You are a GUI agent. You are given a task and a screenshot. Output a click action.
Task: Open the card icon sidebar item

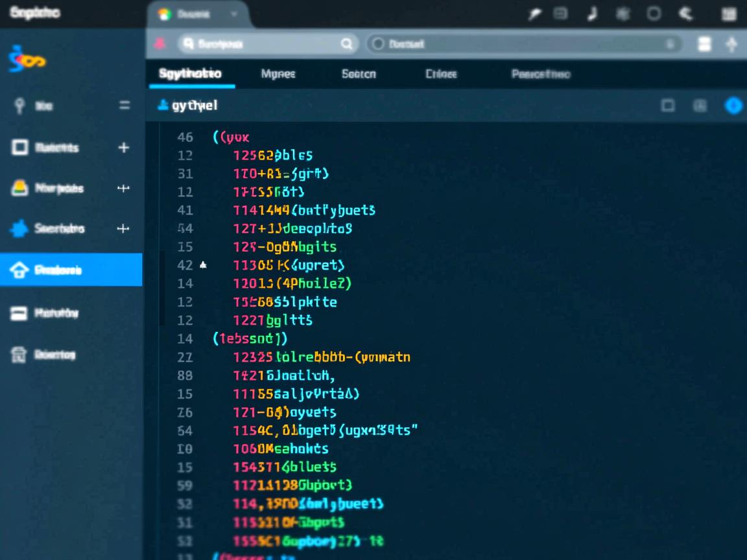(x=19, y=313)
